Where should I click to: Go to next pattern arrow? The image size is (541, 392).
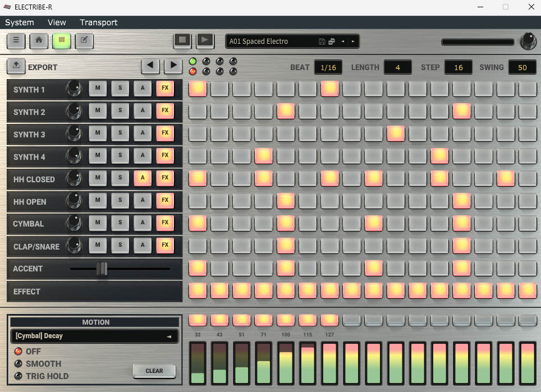tap(353, 41)
